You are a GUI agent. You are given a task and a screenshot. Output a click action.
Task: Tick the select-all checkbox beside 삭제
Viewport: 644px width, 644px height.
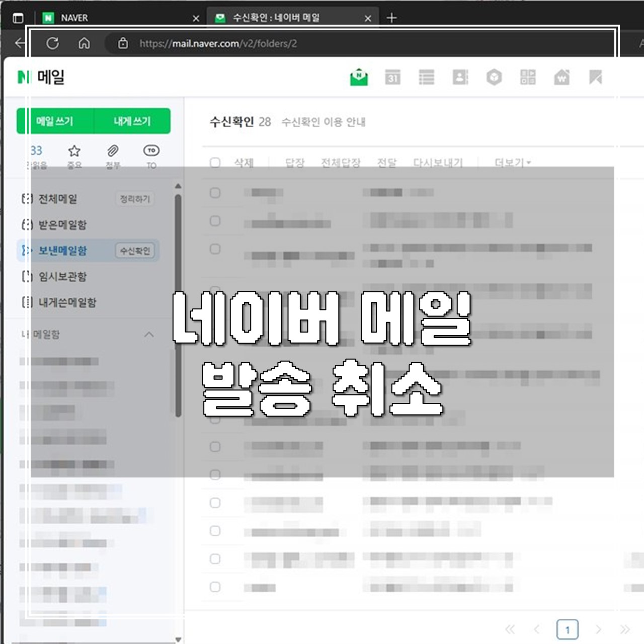(215, 163)
